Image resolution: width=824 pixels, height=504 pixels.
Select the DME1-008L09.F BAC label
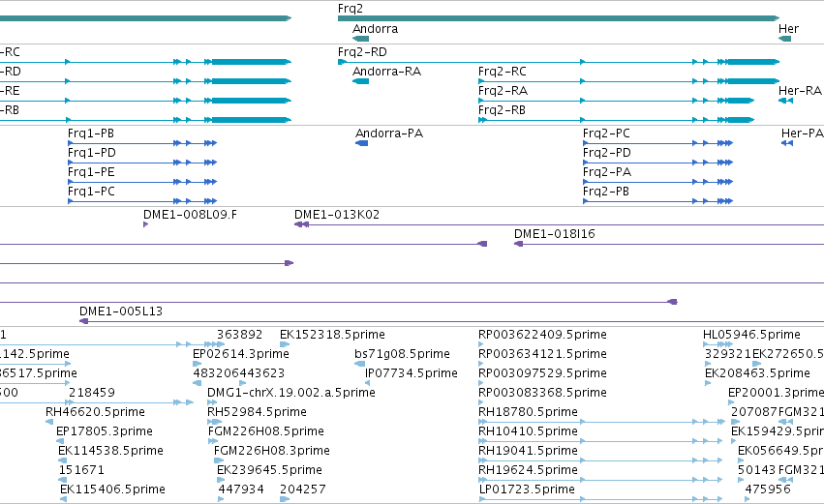(190, 215)
